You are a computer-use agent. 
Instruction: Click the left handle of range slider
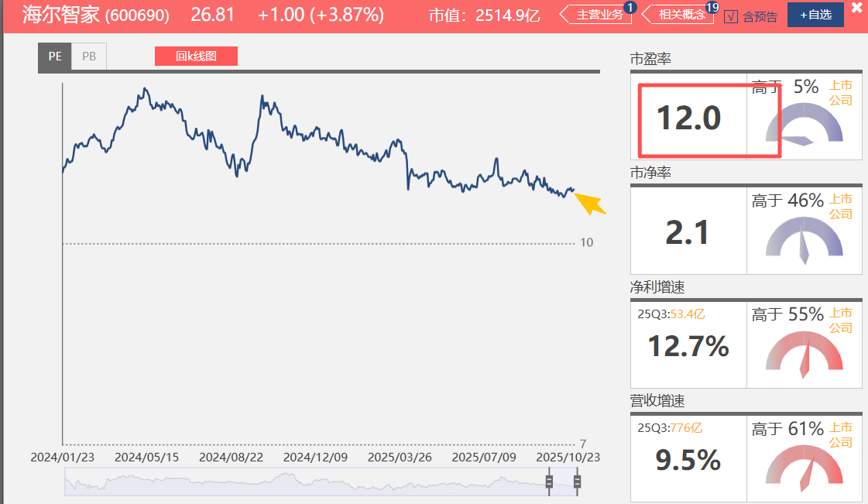(549, 482)
